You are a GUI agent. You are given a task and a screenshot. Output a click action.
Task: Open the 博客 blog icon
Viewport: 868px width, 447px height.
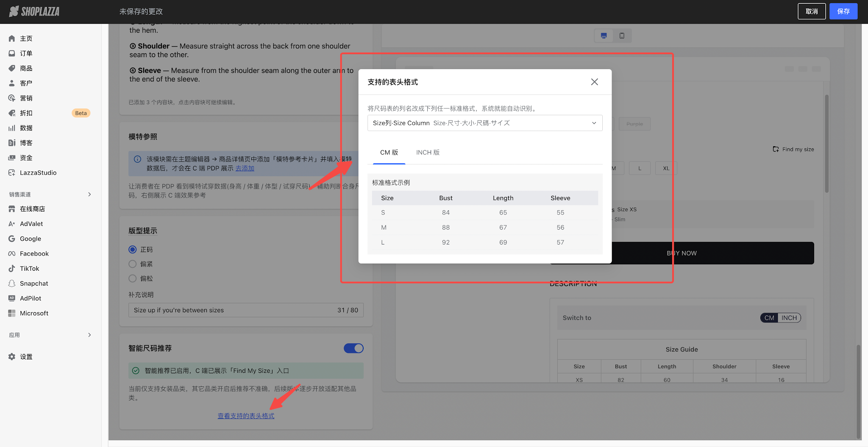[x=12, y=143]
